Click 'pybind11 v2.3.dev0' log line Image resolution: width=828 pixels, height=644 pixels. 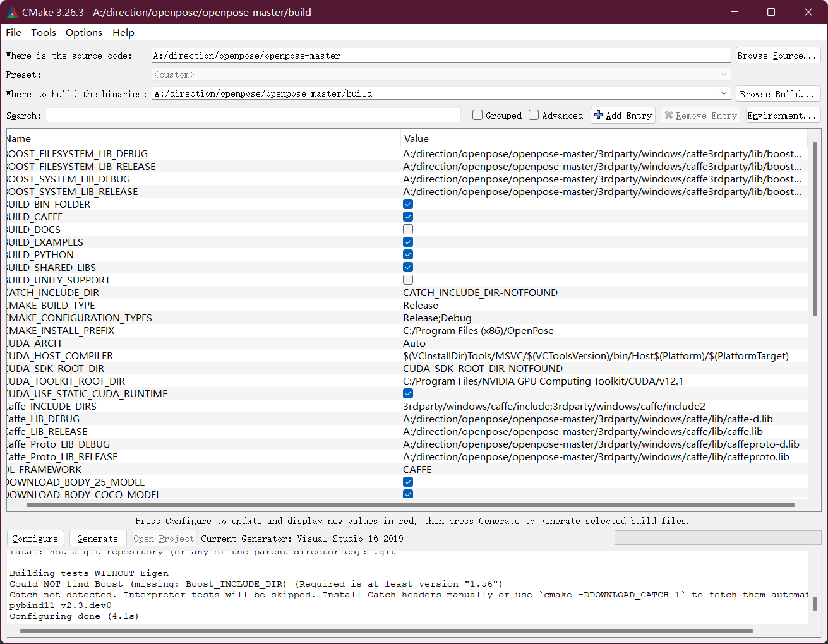point(61,605)
